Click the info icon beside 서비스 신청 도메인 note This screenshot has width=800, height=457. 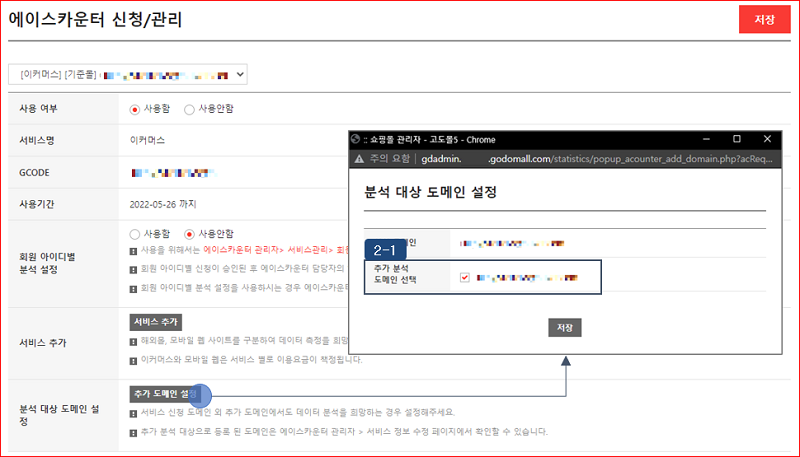(134, 412)
